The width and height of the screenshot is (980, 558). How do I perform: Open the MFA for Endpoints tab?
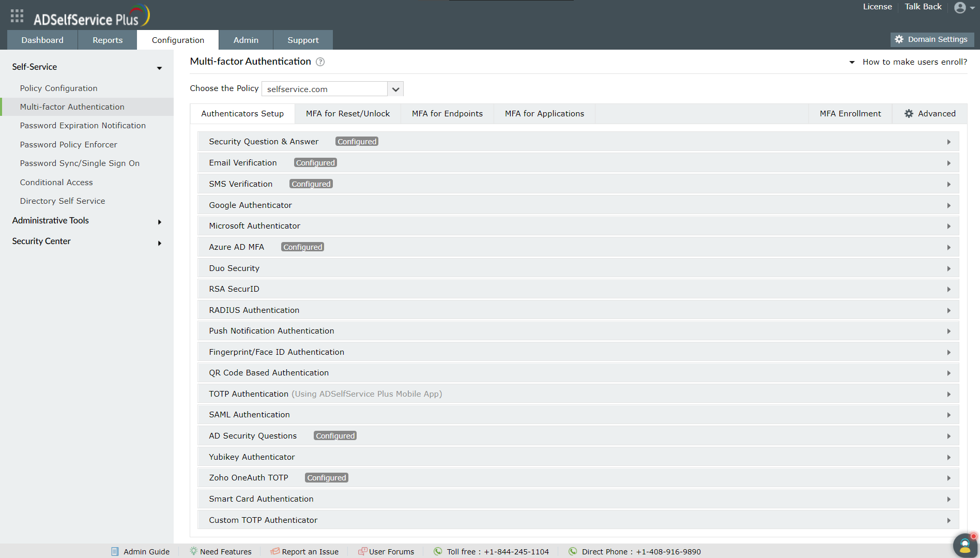click(x=447, y=114)
